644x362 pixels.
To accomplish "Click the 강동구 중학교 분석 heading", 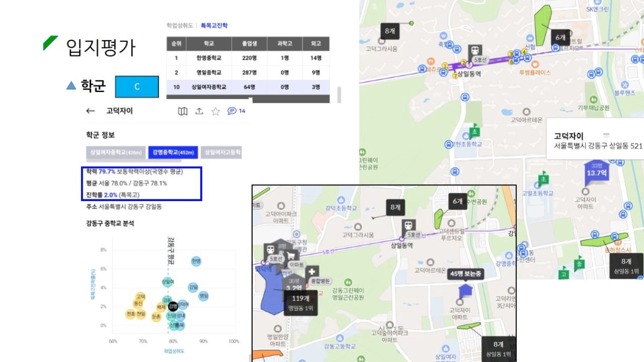I will (x=110, y=223).
